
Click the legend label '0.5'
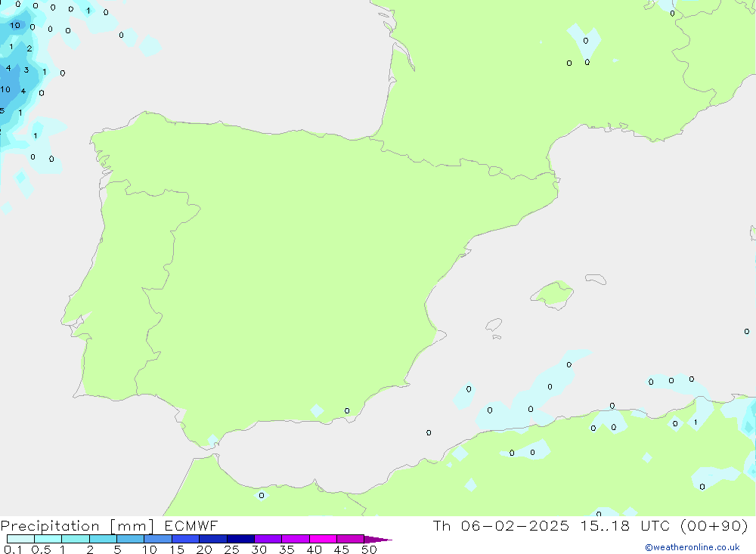point(41,549)
